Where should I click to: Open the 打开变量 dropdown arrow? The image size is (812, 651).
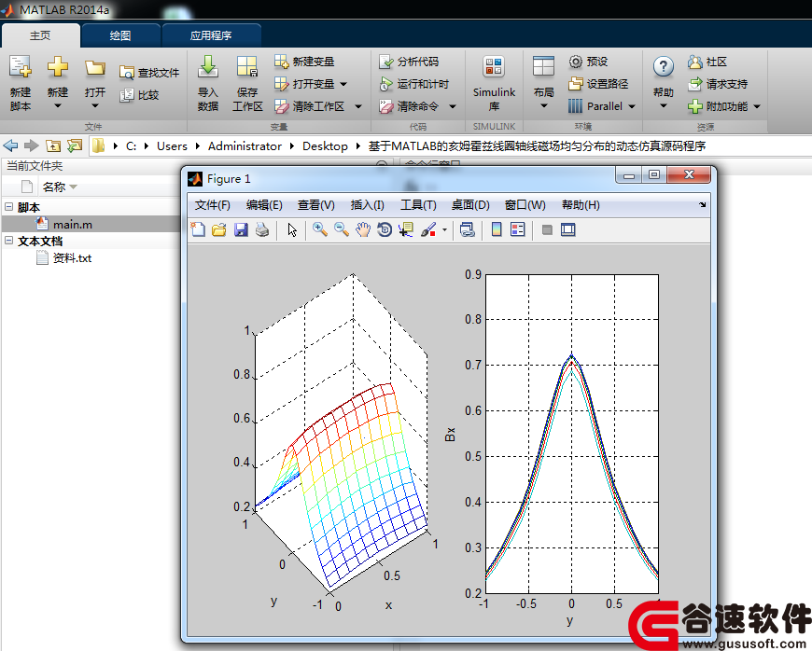pyautogui.click(x=343, y=84)
